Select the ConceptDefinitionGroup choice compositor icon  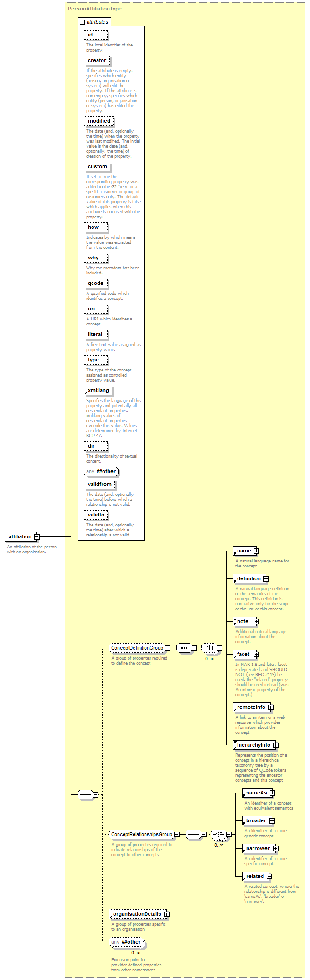(209, 648)
